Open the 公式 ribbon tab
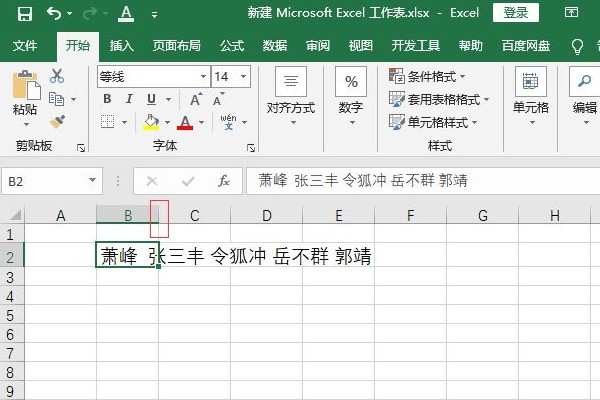 (x=232, y=46)
